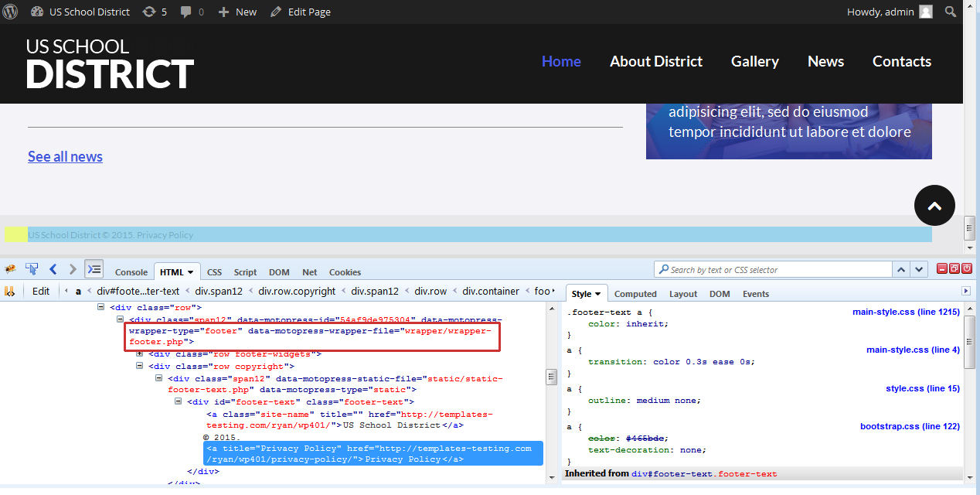Select div#foote...ter-text in breadcrumb path

tap(138, 292)
